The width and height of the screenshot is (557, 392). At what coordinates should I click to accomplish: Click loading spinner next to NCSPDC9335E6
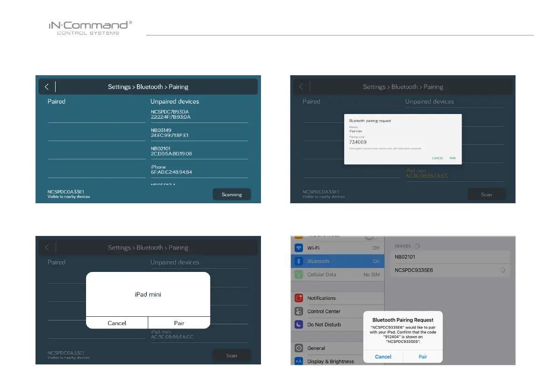(503, 270)
